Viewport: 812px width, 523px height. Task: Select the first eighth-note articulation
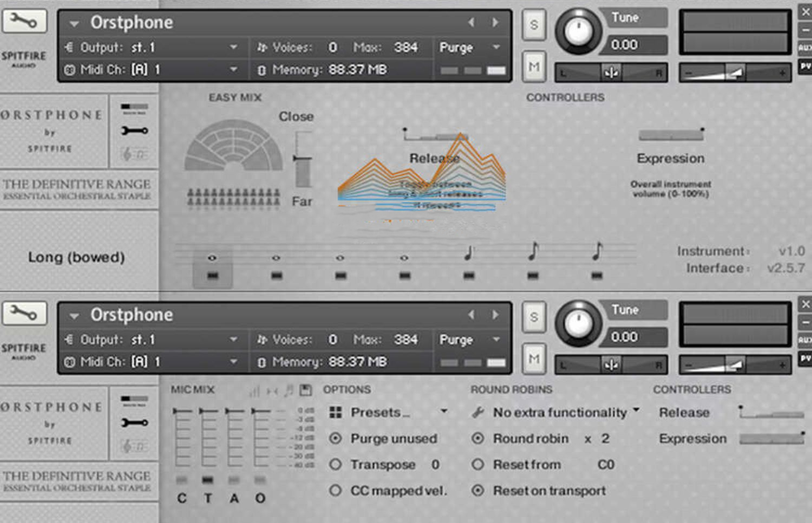533,251
